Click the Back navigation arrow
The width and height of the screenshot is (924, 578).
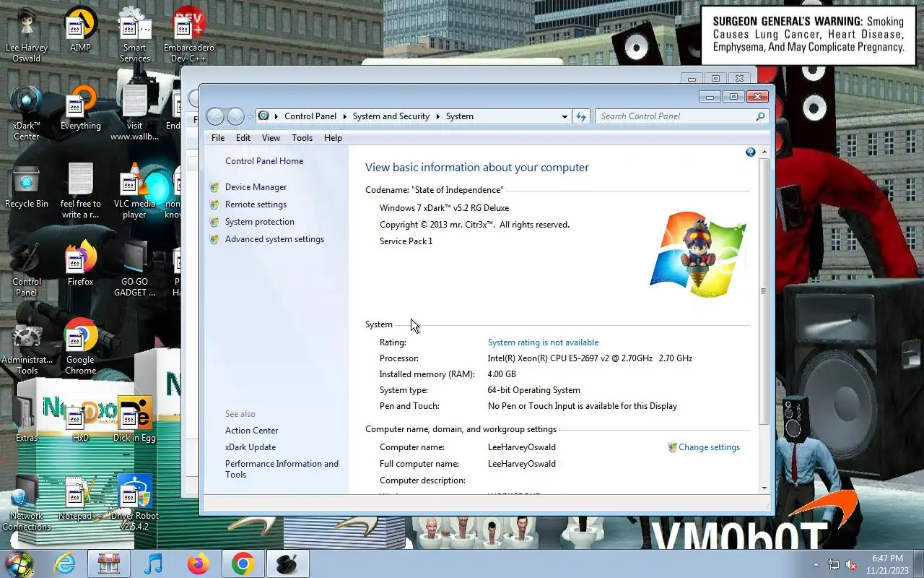pos(215,116)
